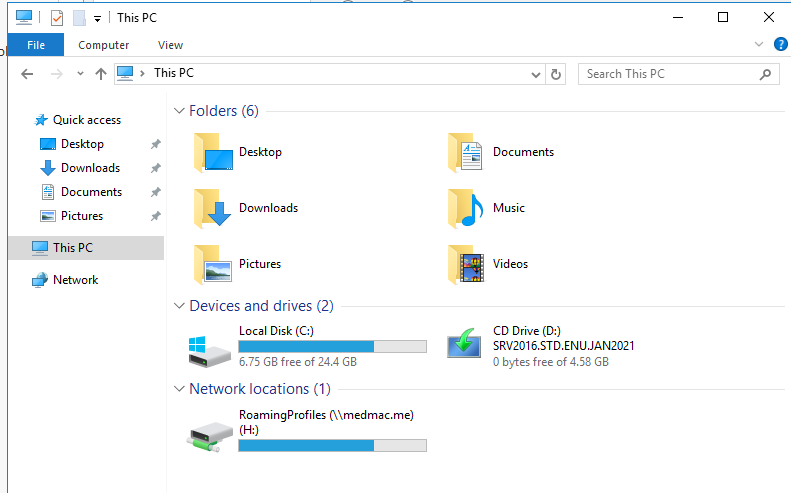Expand the ribbon with the chevron
791x493 pixels.
(759, 44)
